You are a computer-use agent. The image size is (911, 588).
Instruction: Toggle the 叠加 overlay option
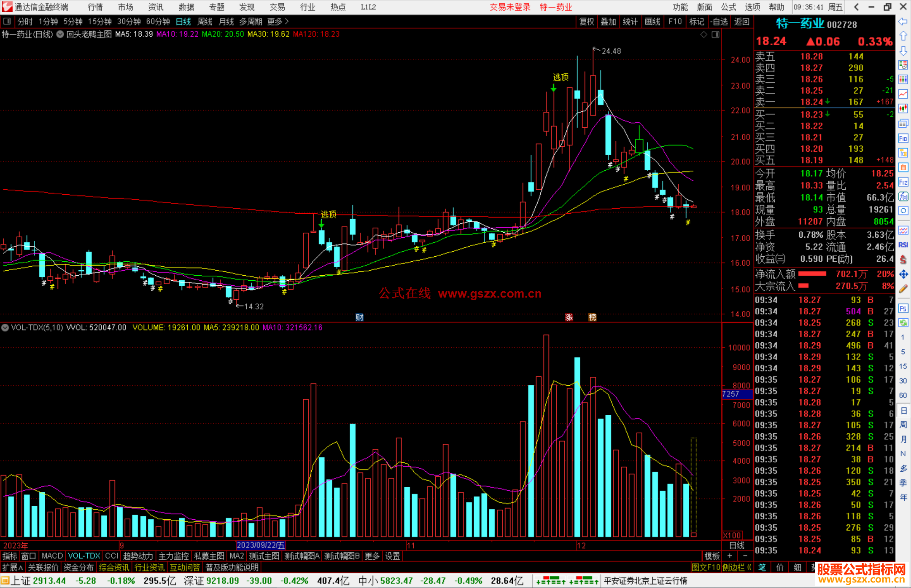click(x=608, y=21)
